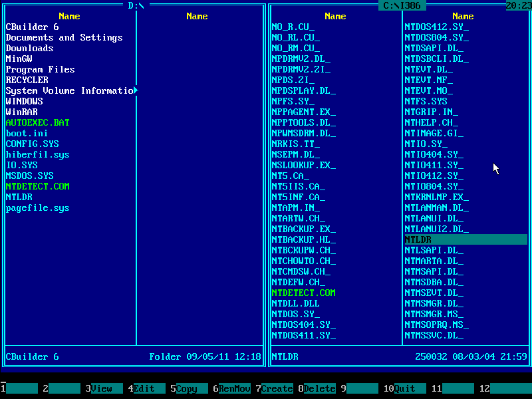Select the WinRAR folder
The height and width of the screenshot is (399, 532).
(x=22, y=112)
